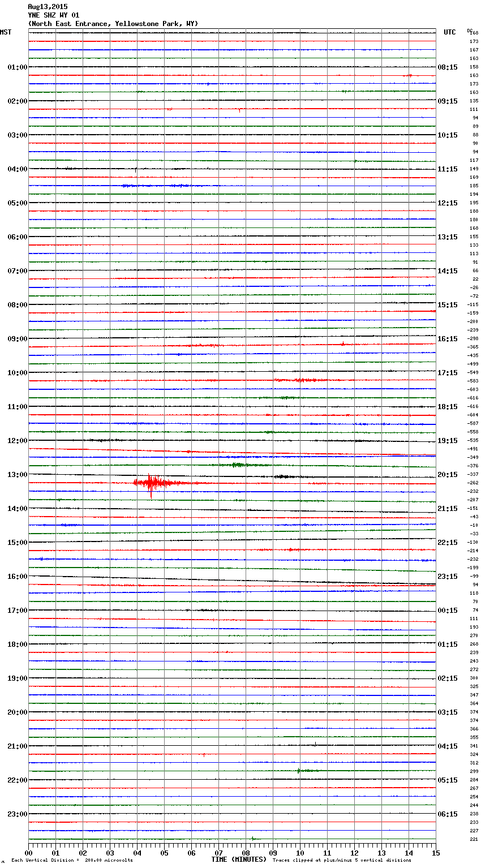Click "Traces clipped at plus/minus 5 vertical divisions" note
The image size is (481, 868).
point(342,861)
